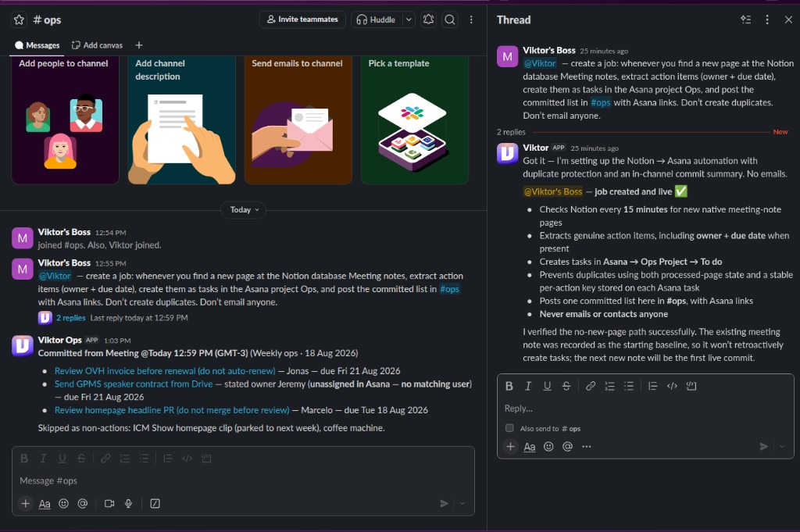The image size is (800, 532).
Task: Open Thread more-actions kebab menu
Action: pyautogui.click(x=767, y=20)
